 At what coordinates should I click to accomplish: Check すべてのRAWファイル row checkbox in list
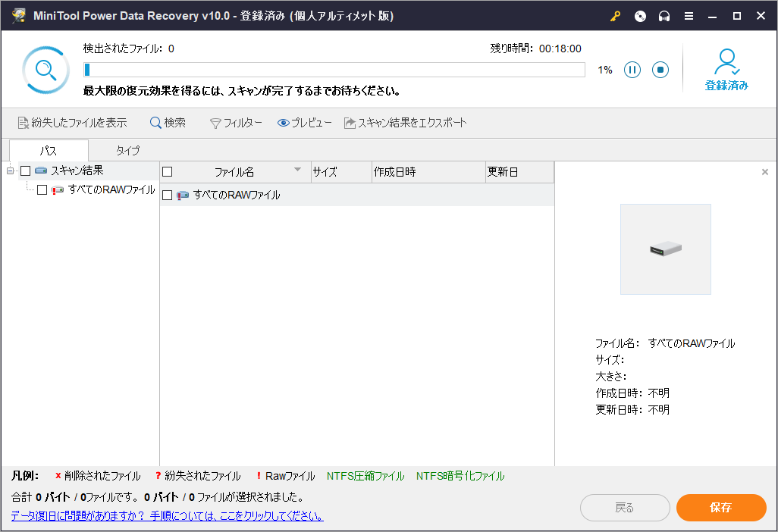(x=168, y=195)
